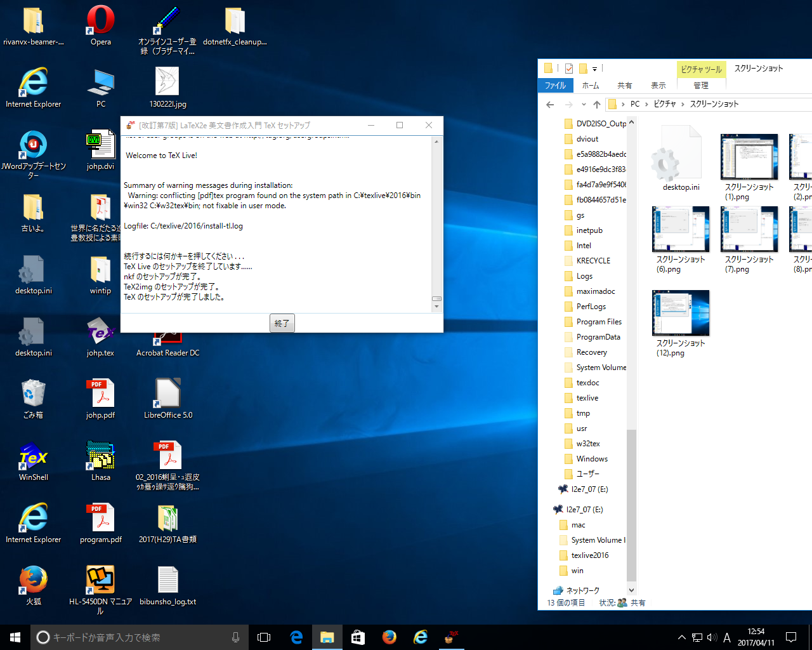Viewport: 812px width, 650px height.
Task: Open the 2017(H29)TA書類 folder icon
Action: [x=167, y=524]
